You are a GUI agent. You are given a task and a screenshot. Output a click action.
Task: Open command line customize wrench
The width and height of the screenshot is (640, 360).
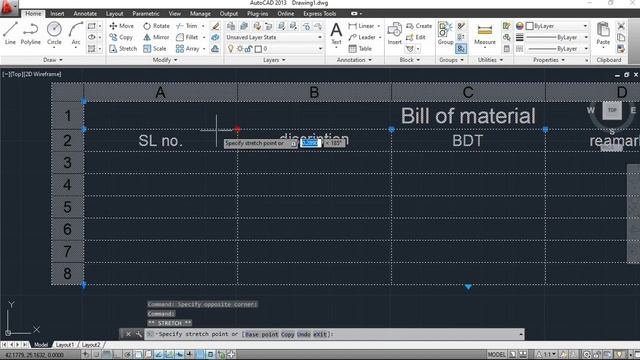tap(139, 334)
